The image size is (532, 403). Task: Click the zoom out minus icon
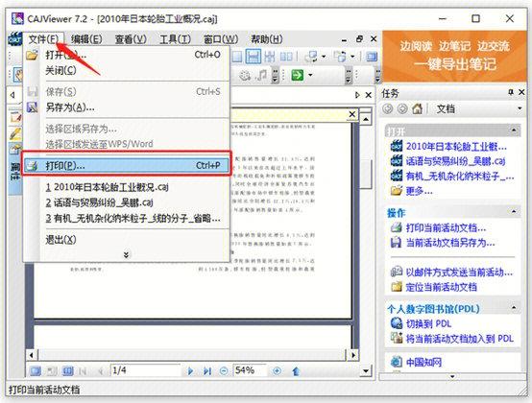224,371
